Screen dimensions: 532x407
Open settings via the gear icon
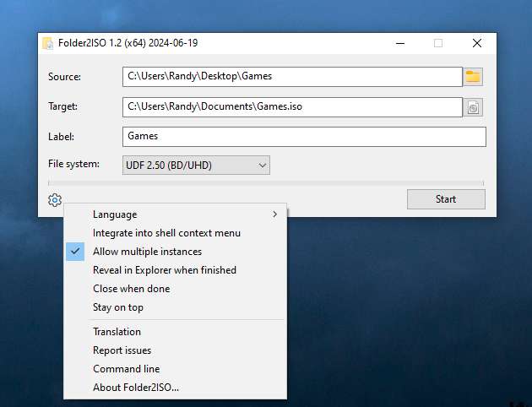click(55, 200)
